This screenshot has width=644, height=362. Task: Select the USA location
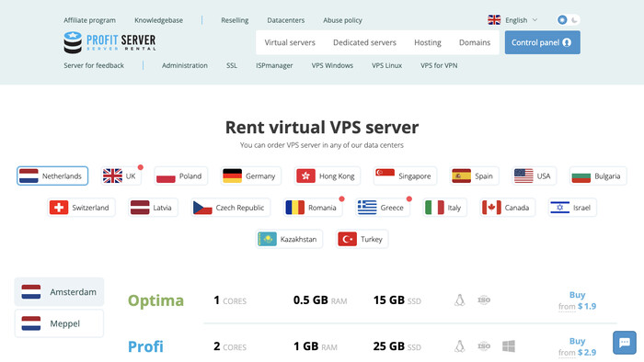pos(534,175)
